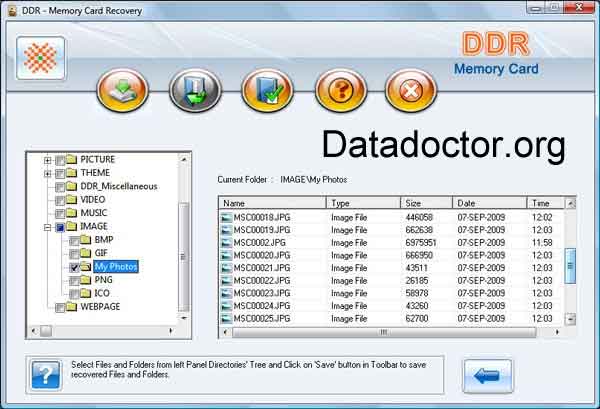Sort files by Size column header
This screenshot has height=409, width=600.
pyautogui.click(x=427, y=203)
